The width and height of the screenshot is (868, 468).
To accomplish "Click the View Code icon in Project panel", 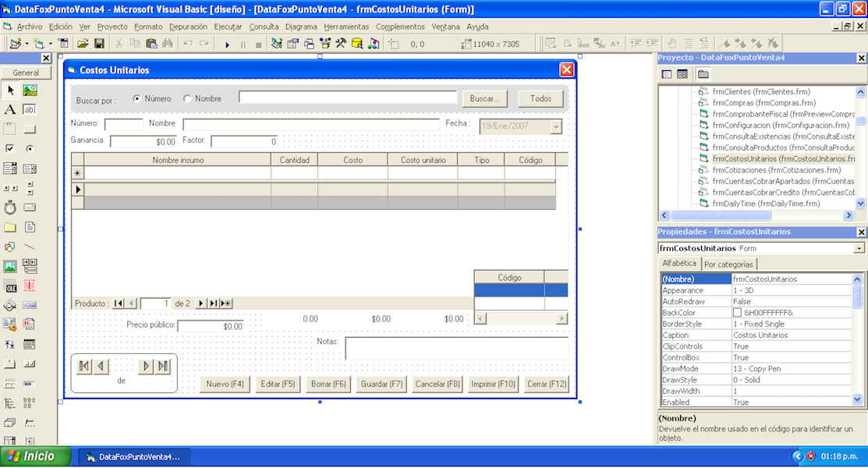I will (667, 74).
